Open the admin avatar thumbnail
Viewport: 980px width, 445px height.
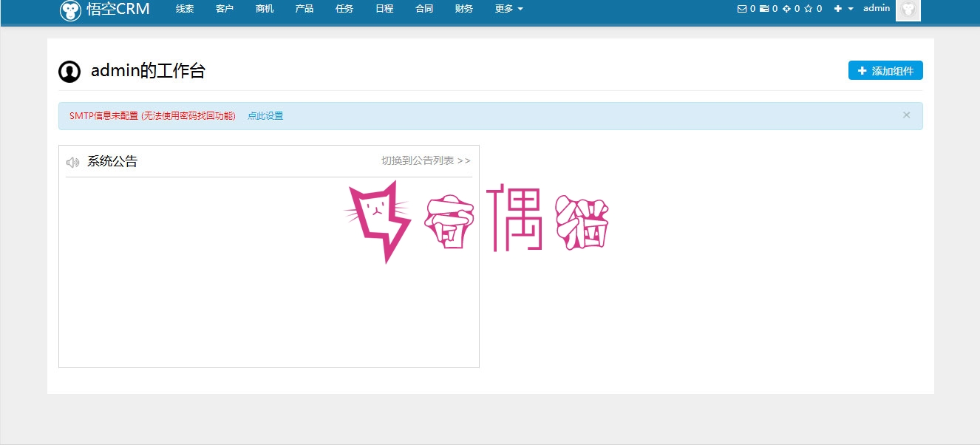908,10
